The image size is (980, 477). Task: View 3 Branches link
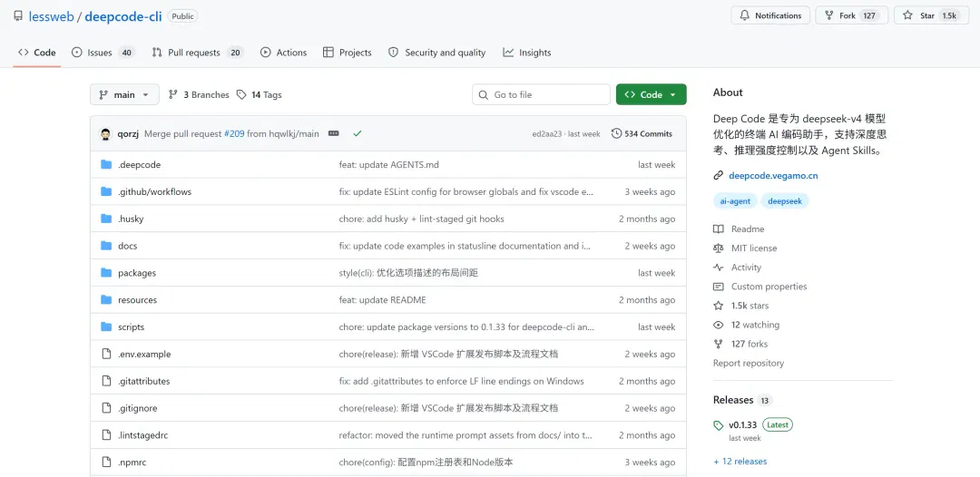coord(199,95)
